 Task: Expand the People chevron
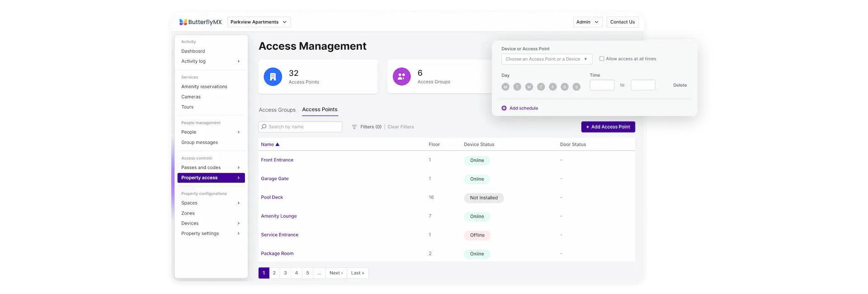coord(239,132)
